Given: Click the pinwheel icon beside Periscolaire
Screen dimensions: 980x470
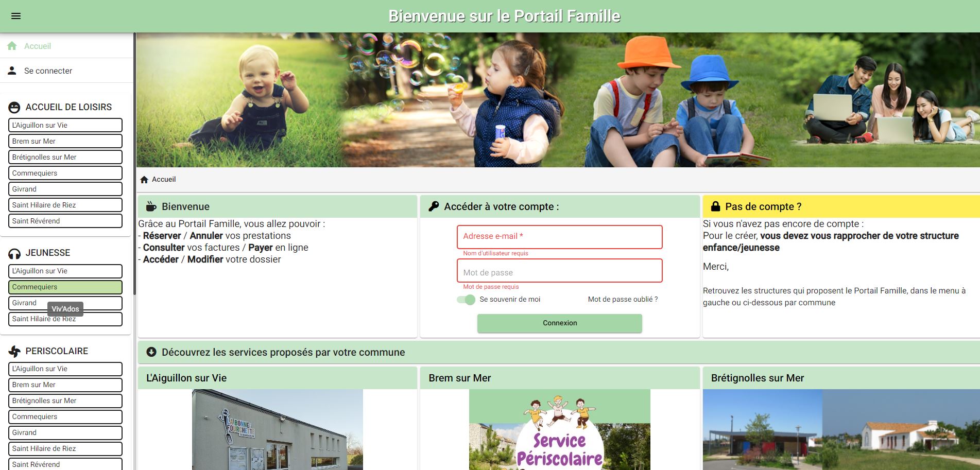Looking at the screenshot, I should click(14, 352).
